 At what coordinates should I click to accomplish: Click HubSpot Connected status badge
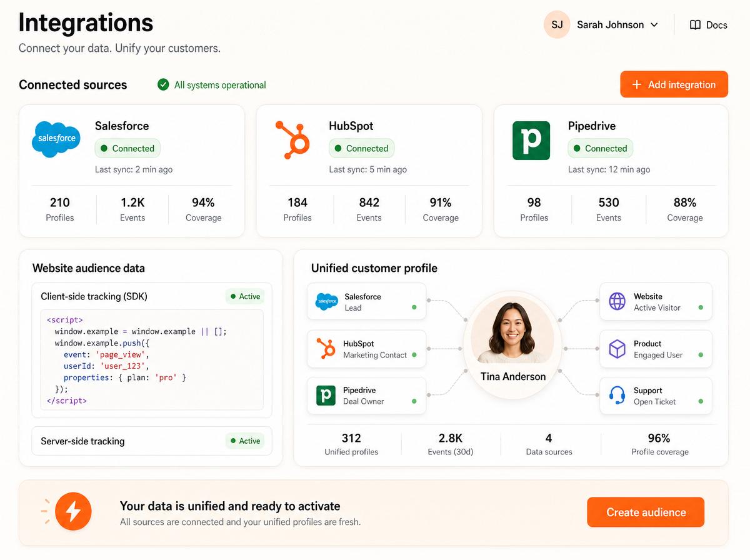[362, 149]
